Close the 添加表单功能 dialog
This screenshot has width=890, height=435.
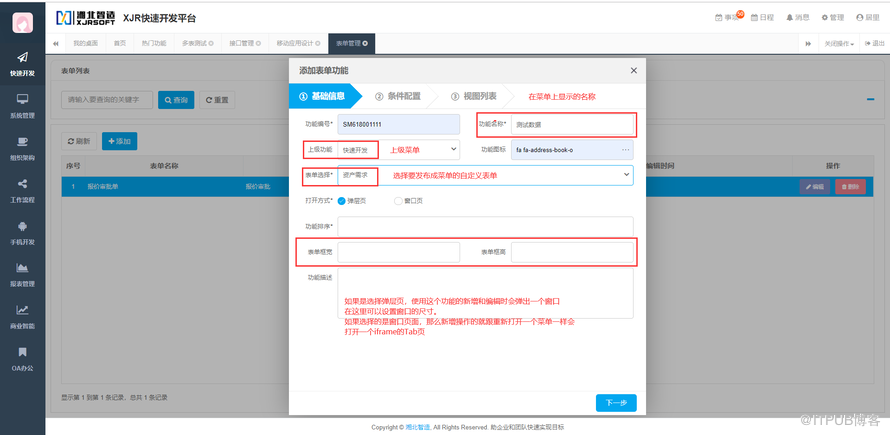(633, 71)
